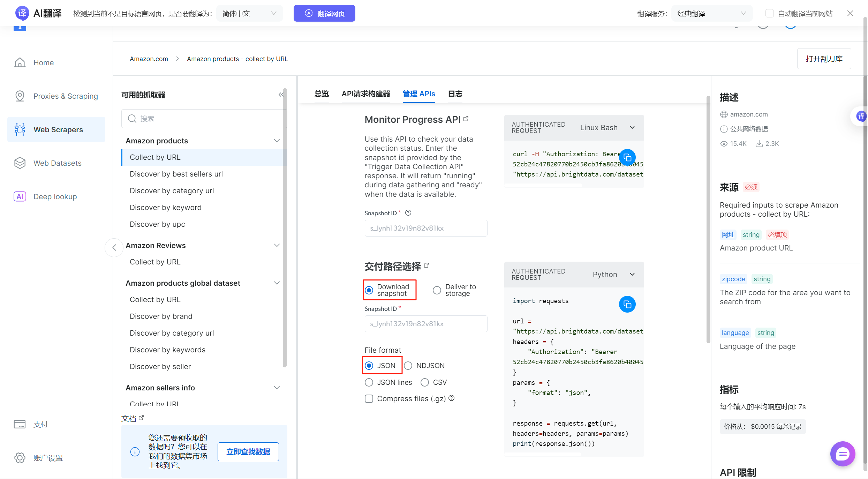Copy the Python request code
Screen dimensions: 868x479
[627, 305]
